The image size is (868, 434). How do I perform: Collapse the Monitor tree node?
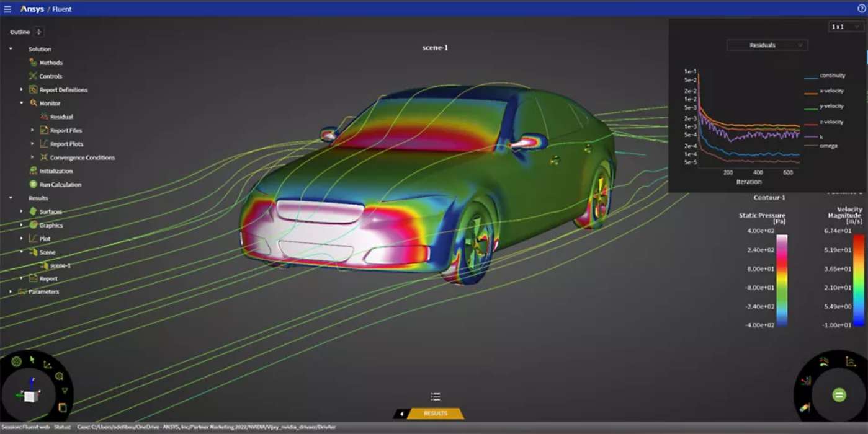pos(21,103)
